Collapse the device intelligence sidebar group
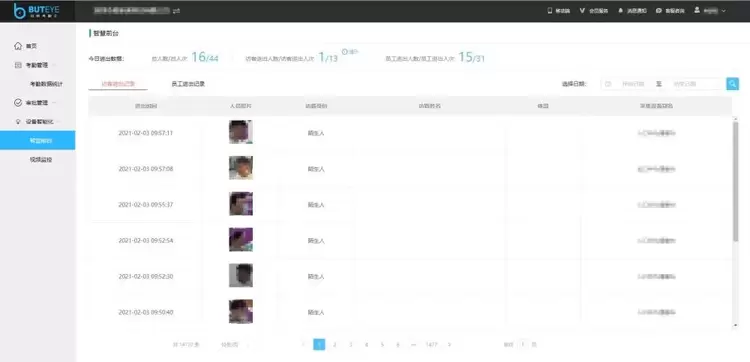This screenshot has height=362, width=750. [58, 121]
